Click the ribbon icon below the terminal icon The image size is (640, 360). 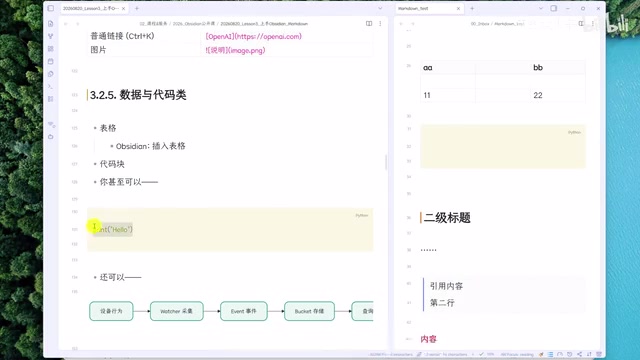[x=51, y=99]
